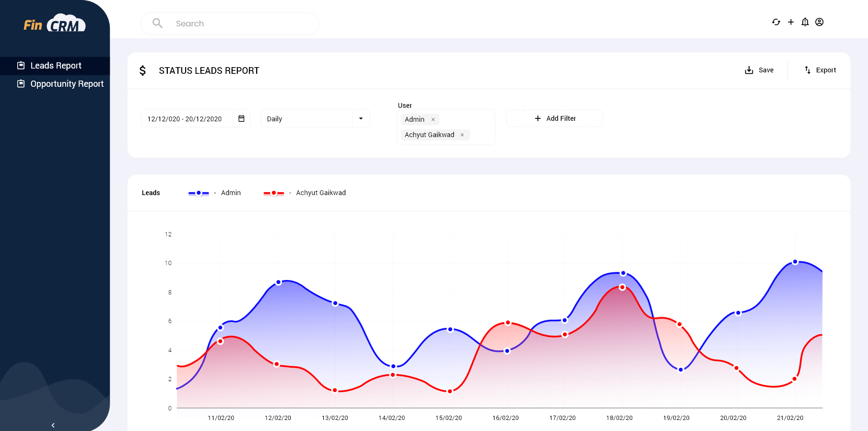Image resolution: width=868 pixels, height=431 pixels.
Task: Click the refresh sync icon in header
Action: [776, 22]
